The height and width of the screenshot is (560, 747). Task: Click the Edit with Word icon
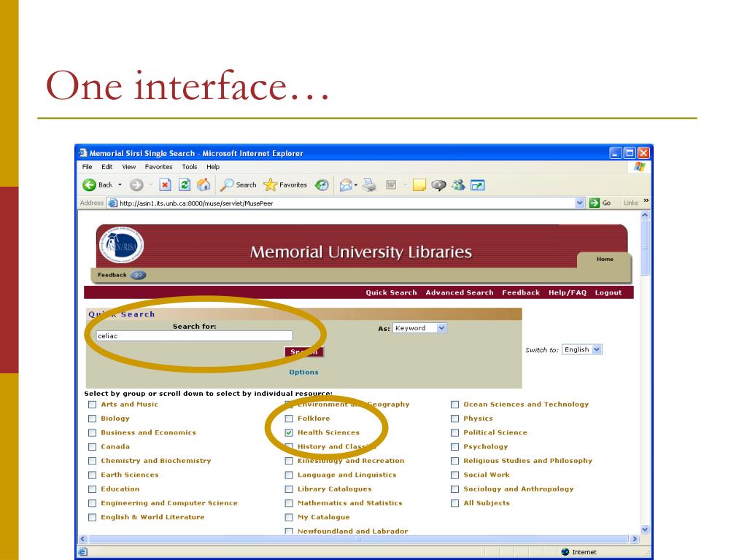pyautogui.click(x=391, y=184)
